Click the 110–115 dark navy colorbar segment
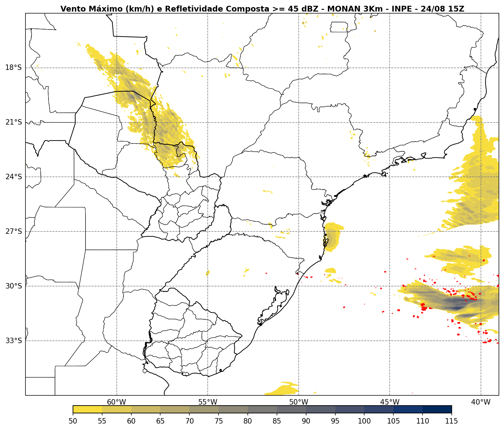504x430 pixels. (x=437, y=409)
